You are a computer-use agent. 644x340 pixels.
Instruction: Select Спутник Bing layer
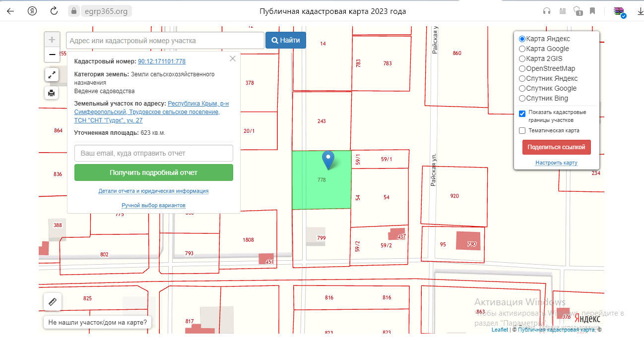pos(522,98)
